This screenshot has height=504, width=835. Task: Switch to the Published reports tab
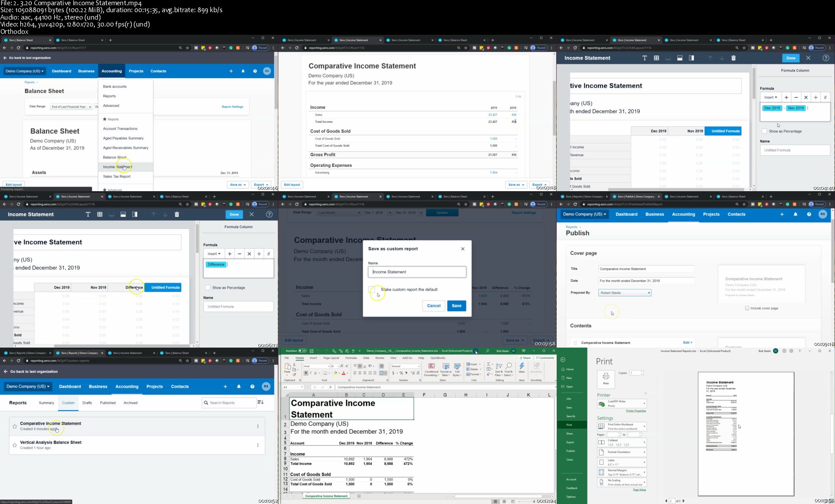(x=108, y=403)
